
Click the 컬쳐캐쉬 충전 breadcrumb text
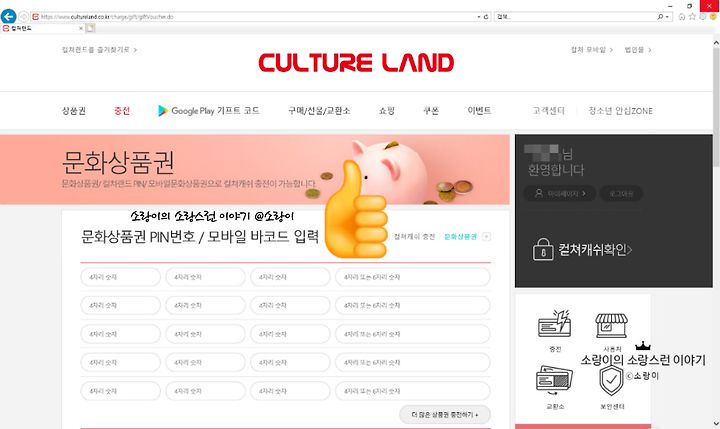coord(414,237)
